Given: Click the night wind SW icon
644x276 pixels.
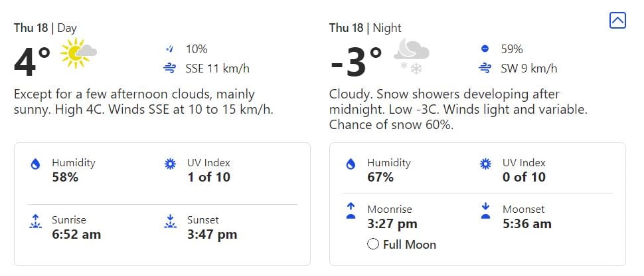Looking at the screenshot, I should [x=485, y=68].
